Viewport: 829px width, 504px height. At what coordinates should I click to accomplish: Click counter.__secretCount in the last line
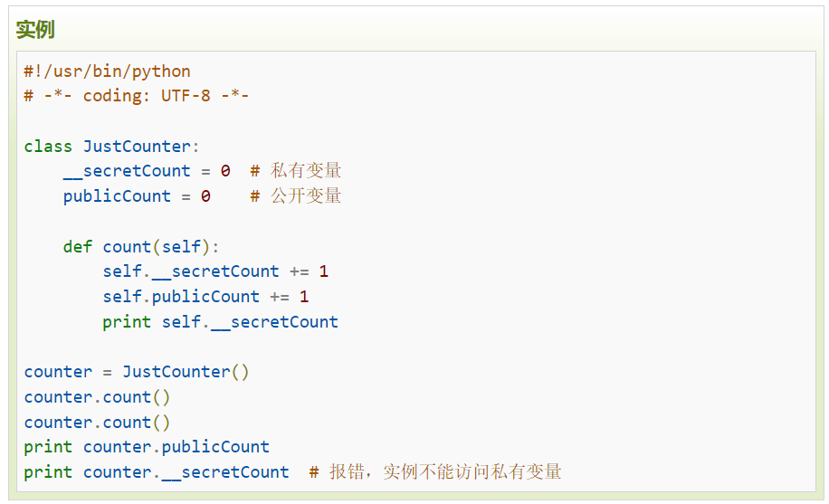[186, 472]
